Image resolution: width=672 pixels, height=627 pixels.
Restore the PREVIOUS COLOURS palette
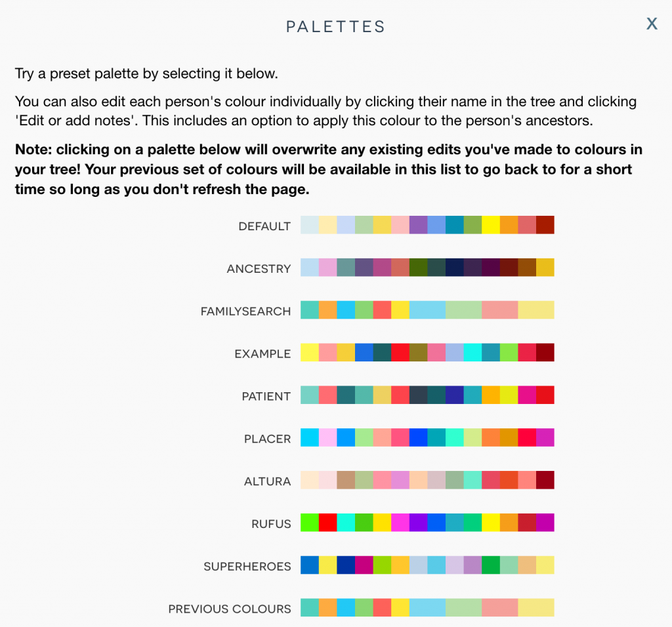(x=427, y=608)
